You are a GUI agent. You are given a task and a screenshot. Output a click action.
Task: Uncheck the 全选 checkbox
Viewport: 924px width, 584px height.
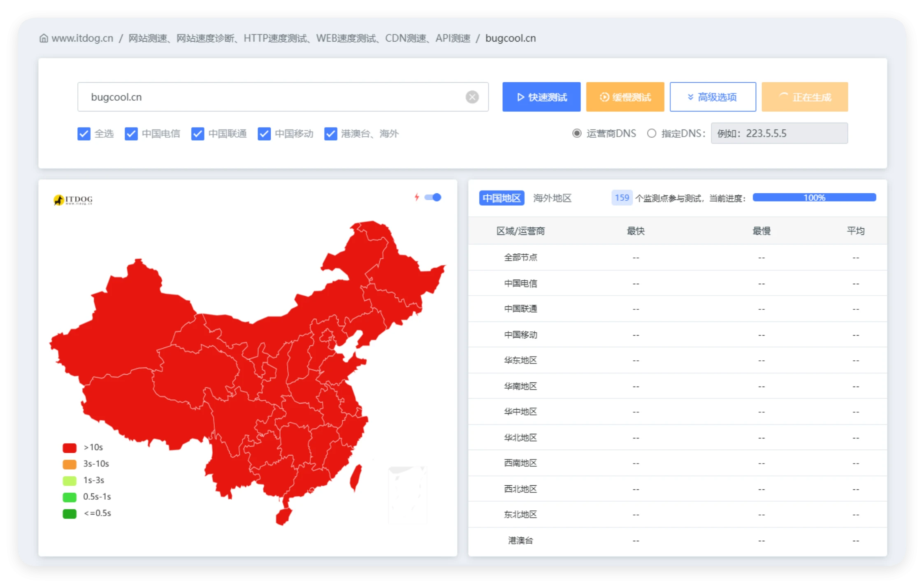pyautogui.click(x=84, y=134)
